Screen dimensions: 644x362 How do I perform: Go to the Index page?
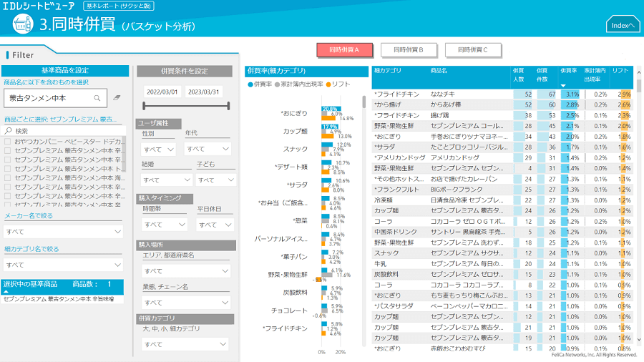click(x=623, y=24)
